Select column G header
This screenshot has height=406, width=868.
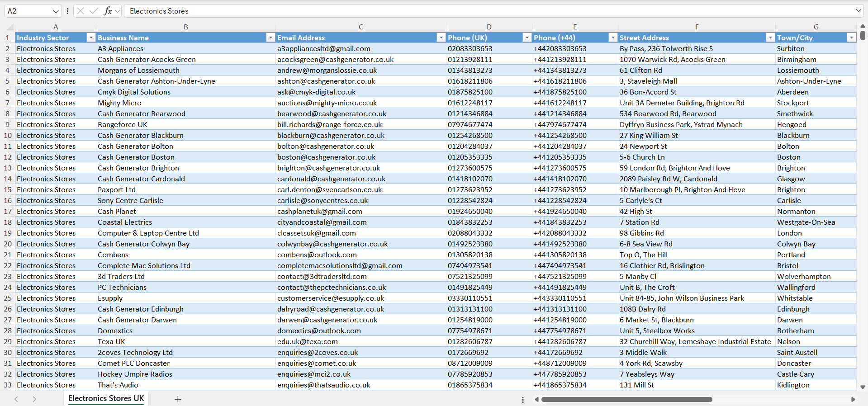pos(816,27)
